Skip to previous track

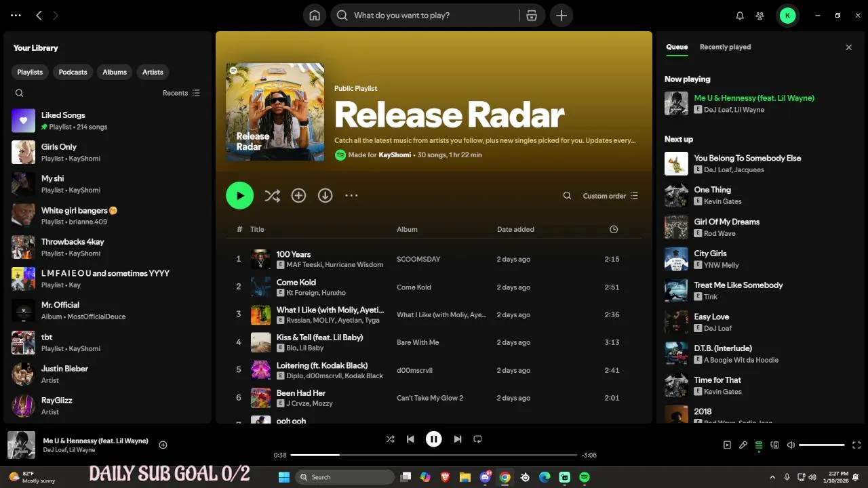coord(410,439)
